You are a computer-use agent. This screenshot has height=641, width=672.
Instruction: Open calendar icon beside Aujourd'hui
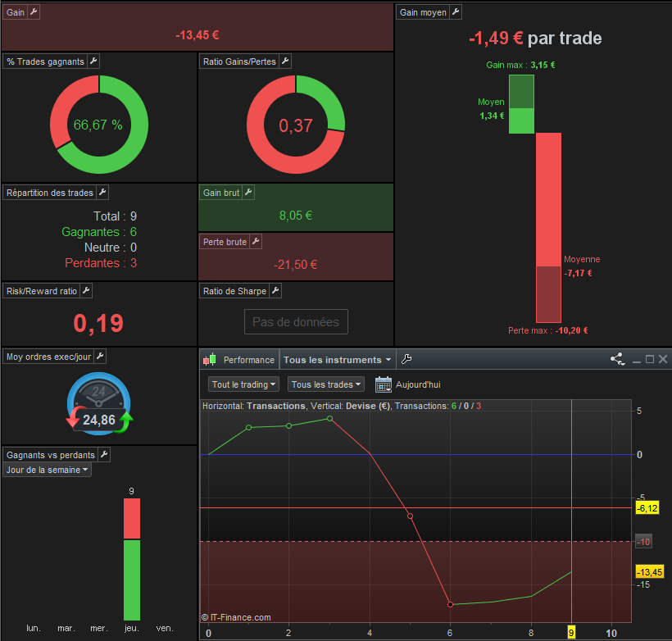384,384
